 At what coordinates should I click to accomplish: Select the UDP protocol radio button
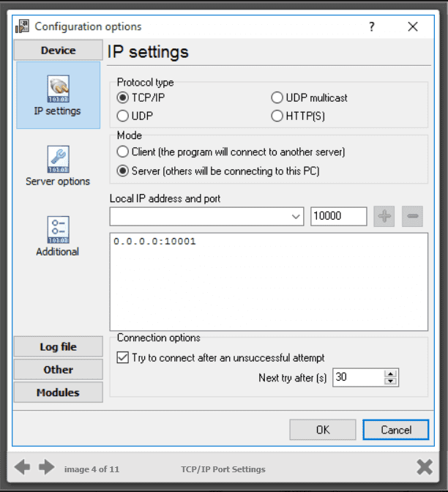click(x=123, y=116)
